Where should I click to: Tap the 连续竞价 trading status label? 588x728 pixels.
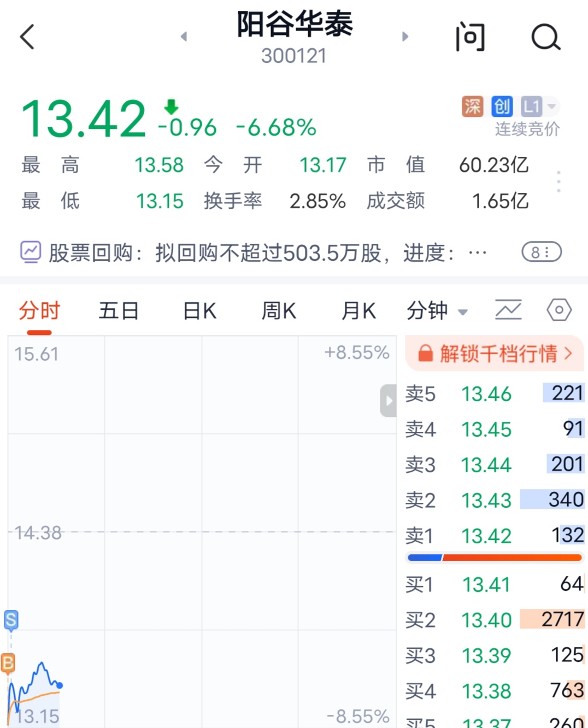527,129
